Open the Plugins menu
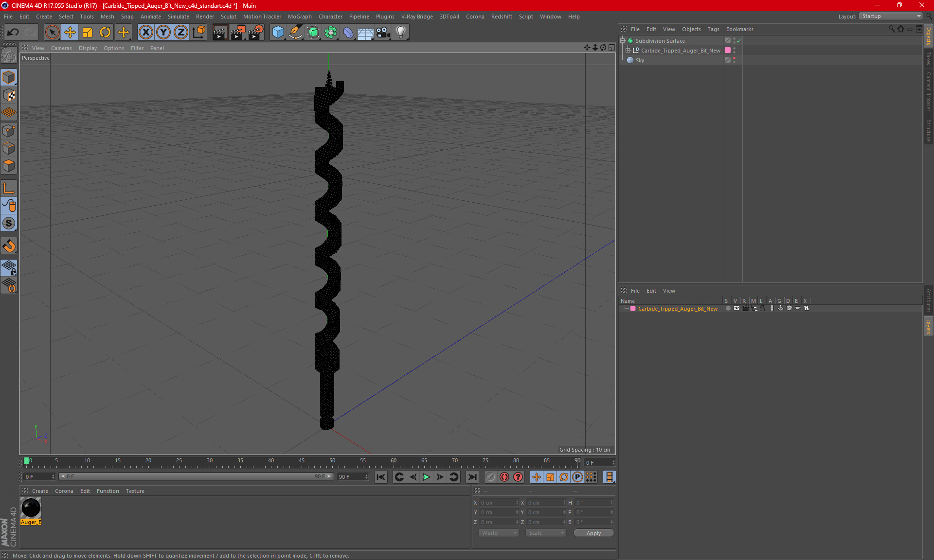Image resolution: width=934 pixels, height=560 pixels. pos(384,16)
